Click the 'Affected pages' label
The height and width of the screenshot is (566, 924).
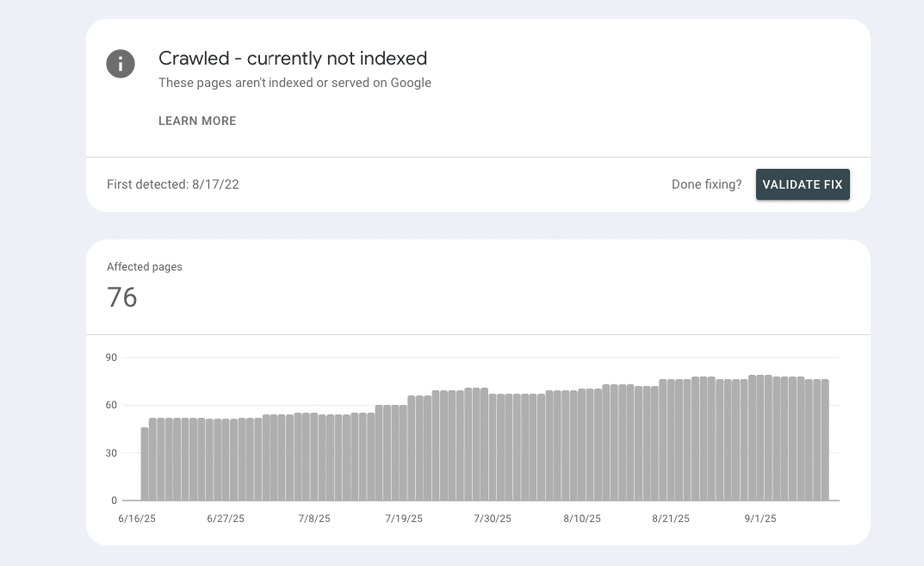pos(145,266)
